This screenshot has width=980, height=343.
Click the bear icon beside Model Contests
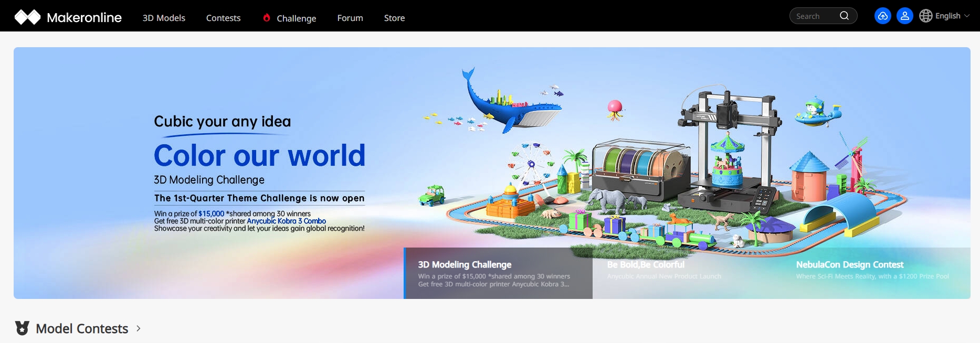tap(22, 328)
